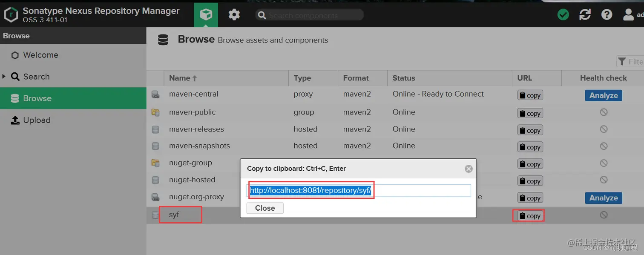The height and width of the screenshot is (255, 644).
Task: Click maven-public health check unavailable icon
Action: 604,112
